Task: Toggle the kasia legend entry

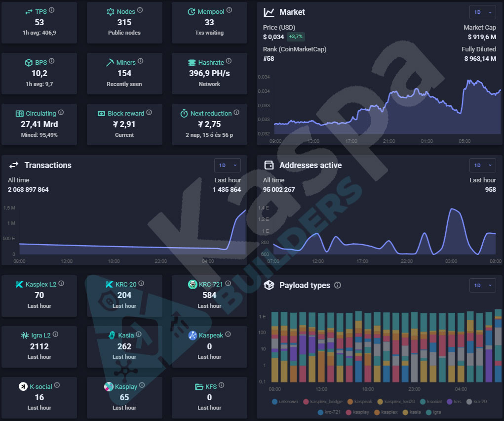Action: pos(412,412)
